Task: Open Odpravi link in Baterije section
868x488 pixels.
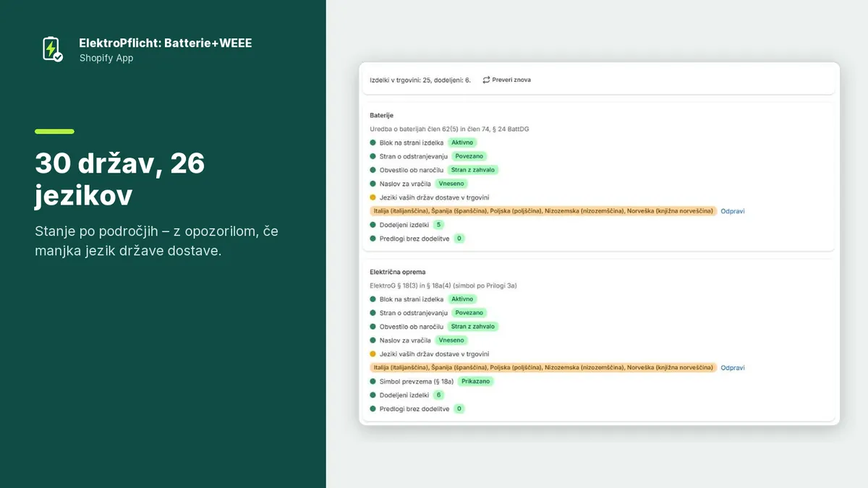Action: [x=733, y=211]
